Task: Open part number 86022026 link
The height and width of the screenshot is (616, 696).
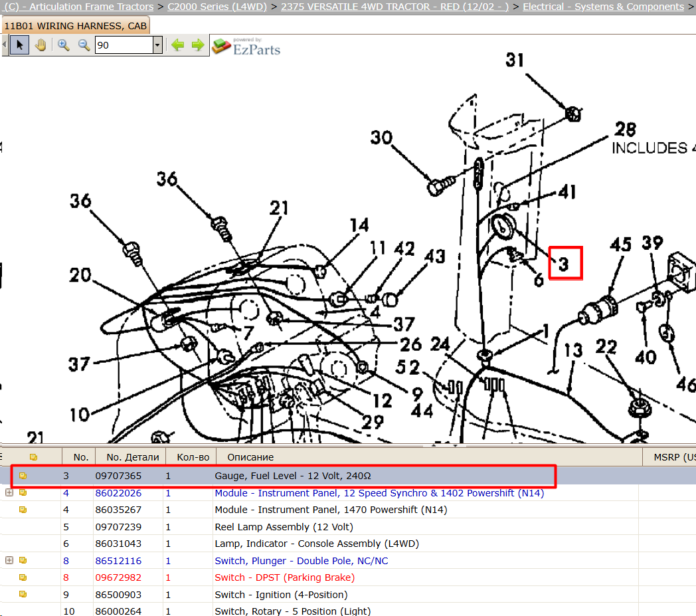Action: tap(118, 493)
